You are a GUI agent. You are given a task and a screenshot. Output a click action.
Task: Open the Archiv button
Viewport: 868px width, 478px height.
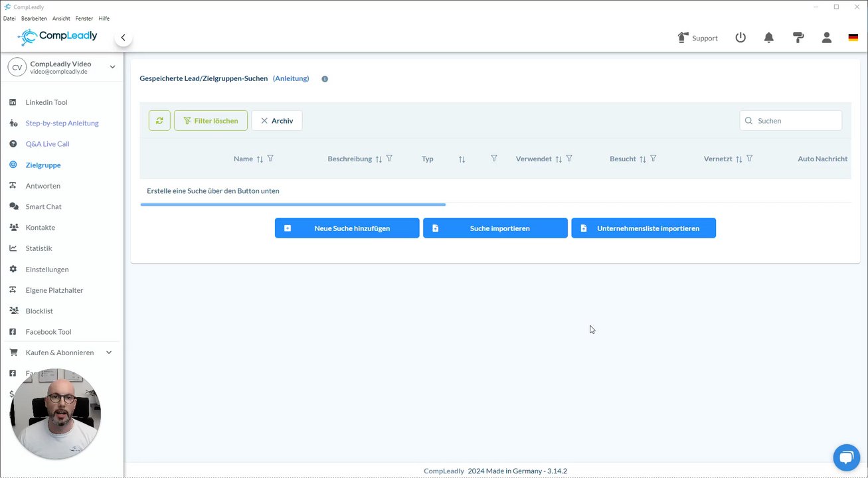click(277, 121)
